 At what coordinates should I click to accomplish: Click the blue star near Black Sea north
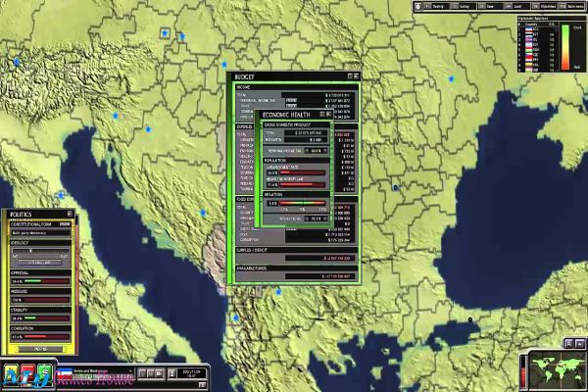451,78
